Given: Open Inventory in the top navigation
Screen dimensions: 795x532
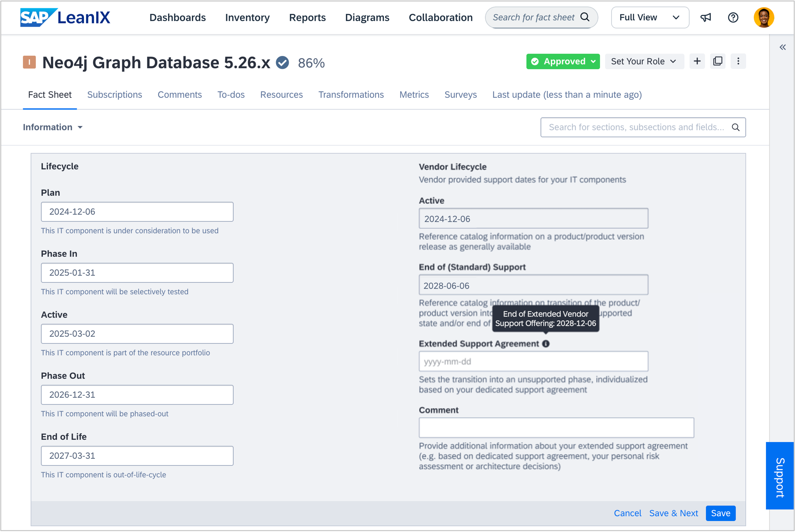Looking at the screenshot, I should tap(247, 17).
